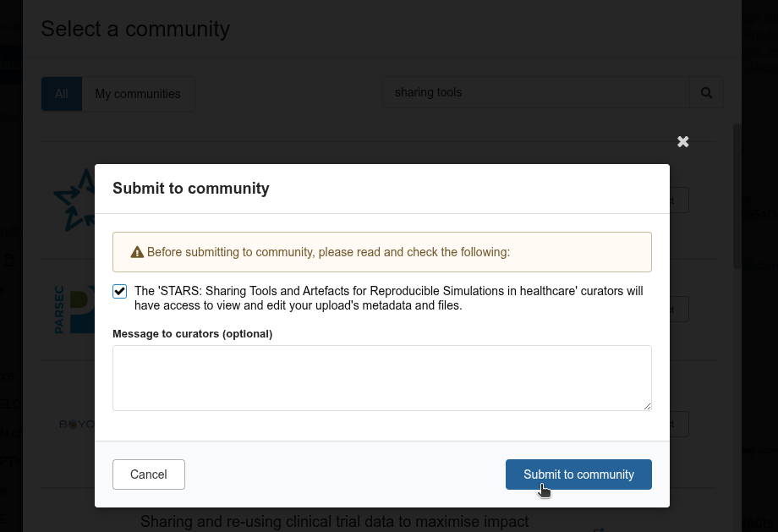Image resolution: width=778 pixels, height=532 pixels.
Task: Click the community list vertical scrollbar
Action: click(x=737, y=195)
